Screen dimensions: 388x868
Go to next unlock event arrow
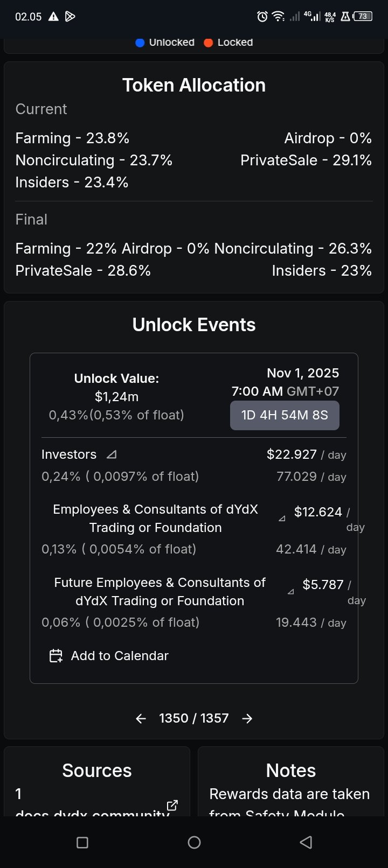pos(247,718)
